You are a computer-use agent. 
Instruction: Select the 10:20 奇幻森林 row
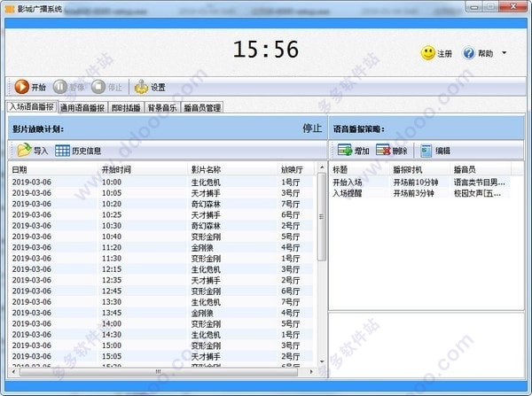point(161,204)
